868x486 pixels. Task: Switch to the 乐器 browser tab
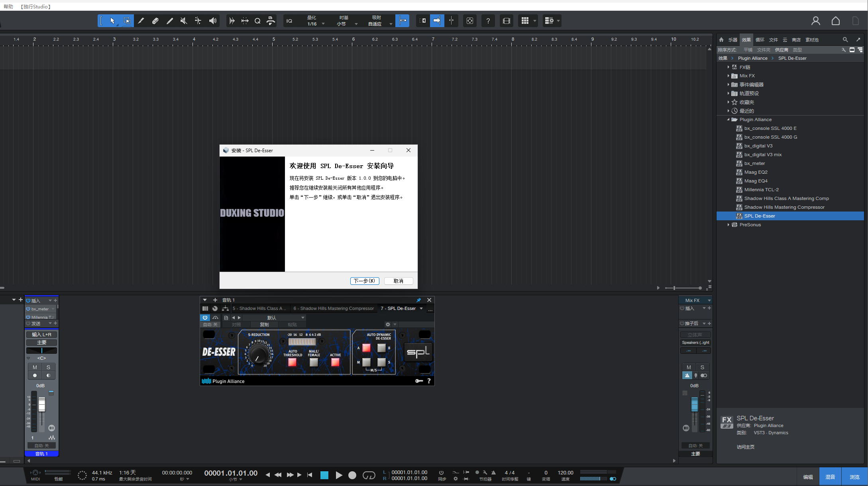(733, 40)
